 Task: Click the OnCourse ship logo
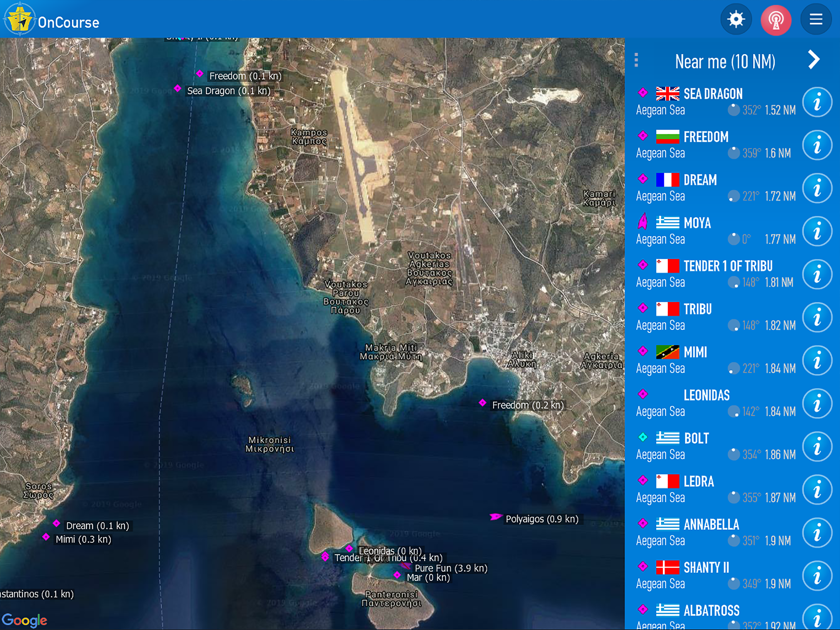click(x=20, y=20)
